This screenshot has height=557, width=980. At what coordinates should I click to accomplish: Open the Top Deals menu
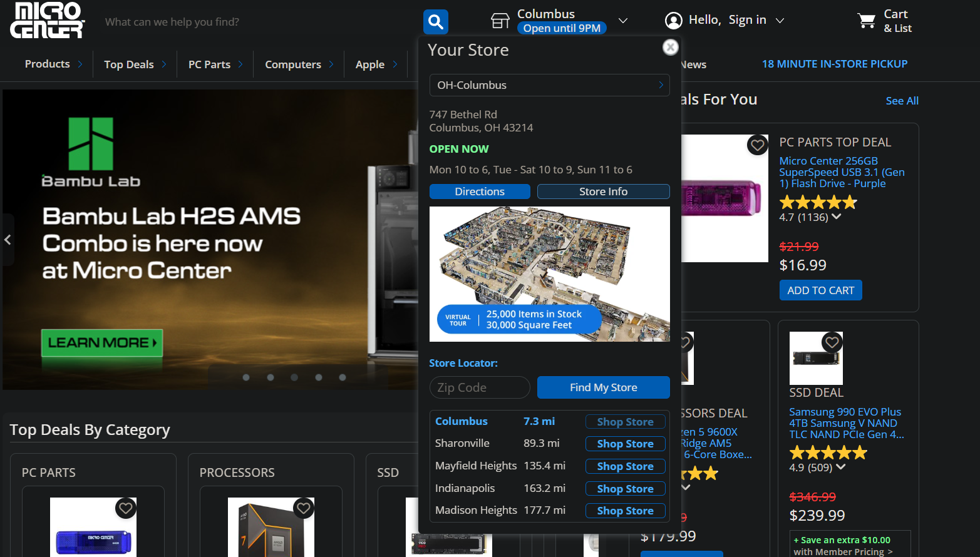pos(135,64)
